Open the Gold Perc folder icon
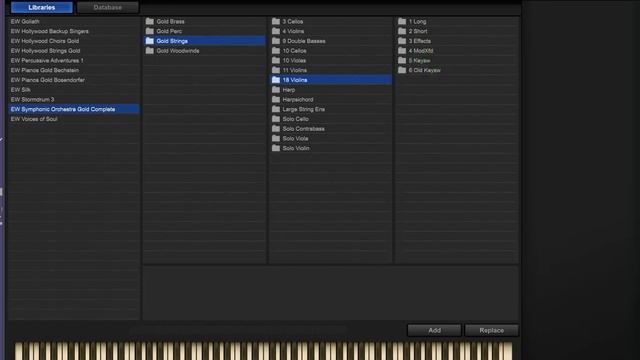Screen dimensions: 640x360 pyautogui.click(x=150, y=31)
